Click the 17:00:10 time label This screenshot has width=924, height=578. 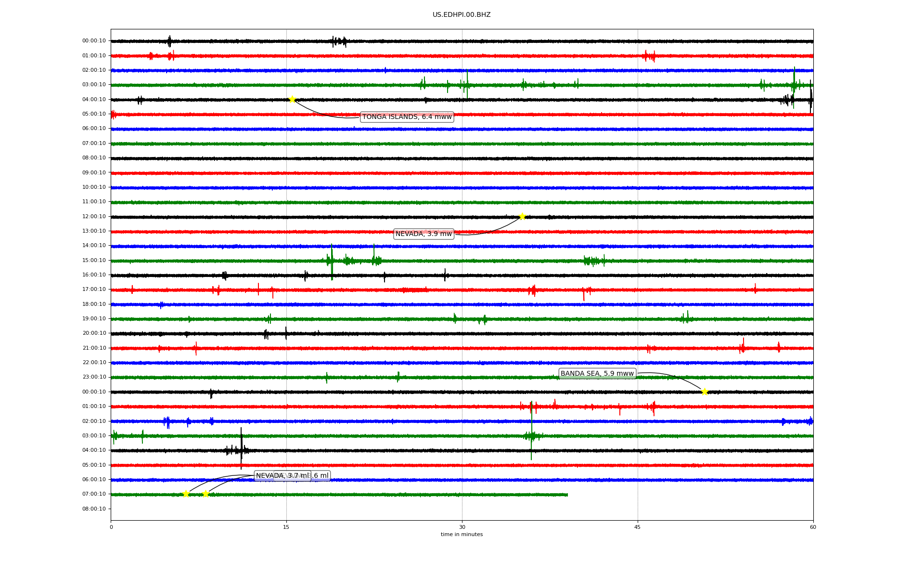[x=94, y=289]
